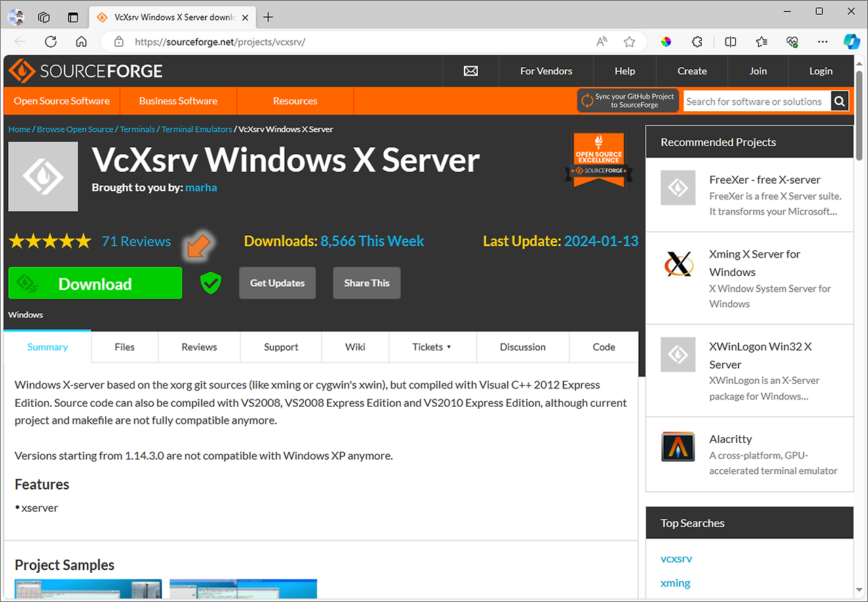
Task: Open the Copilot sidebar icon
Action: (x=852, y=42)
